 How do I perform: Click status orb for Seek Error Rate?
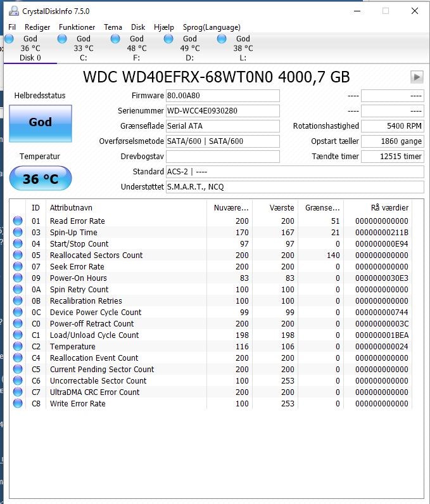pos(18,266)
